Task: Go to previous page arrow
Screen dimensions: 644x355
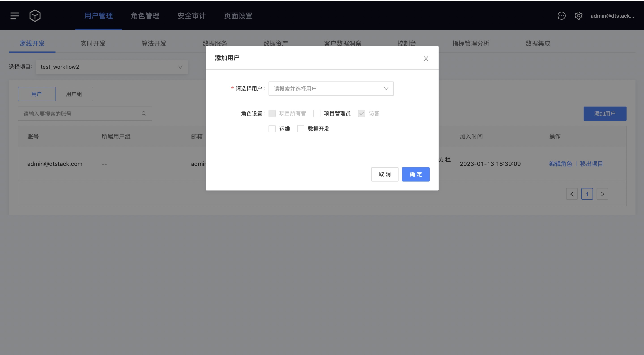Action: pos(572,194)
